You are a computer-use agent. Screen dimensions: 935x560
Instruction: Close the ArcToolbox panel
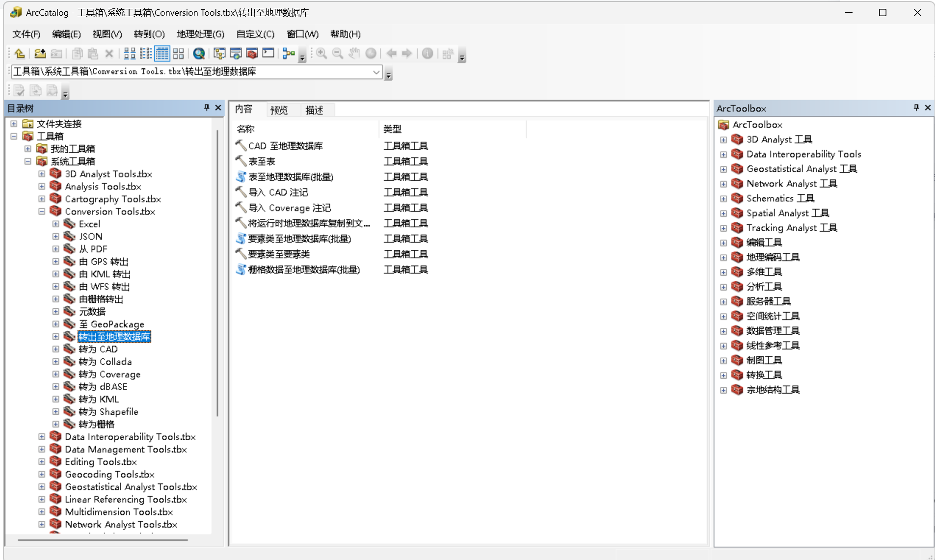click(928, 107)
